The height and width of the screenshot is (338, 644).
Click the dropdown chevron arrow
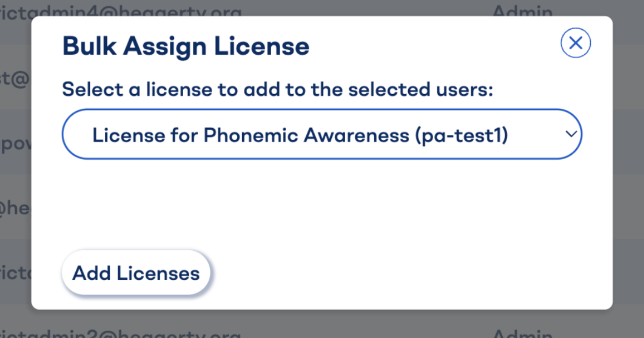pyautogui.click(x=571, y=134)
